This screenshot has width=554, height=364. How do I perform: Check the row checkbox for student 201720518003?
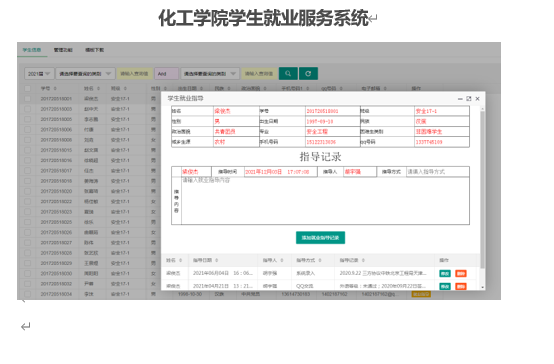(x=27, y=109)
